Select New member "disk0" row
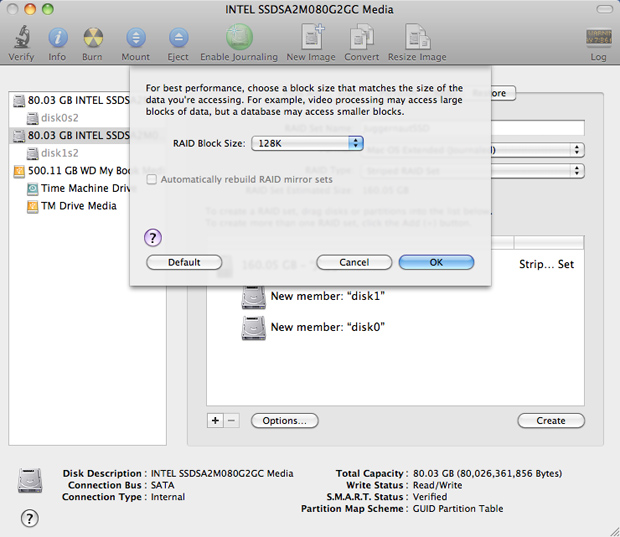Screen dimensions: 620x537 395,327
